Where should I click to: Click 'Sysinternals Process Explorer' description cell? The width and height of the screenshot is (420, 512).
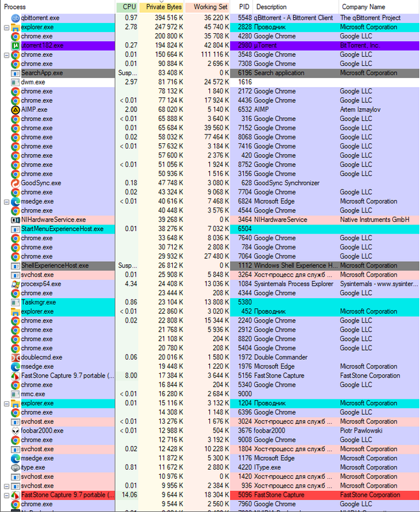click(294, 284)
